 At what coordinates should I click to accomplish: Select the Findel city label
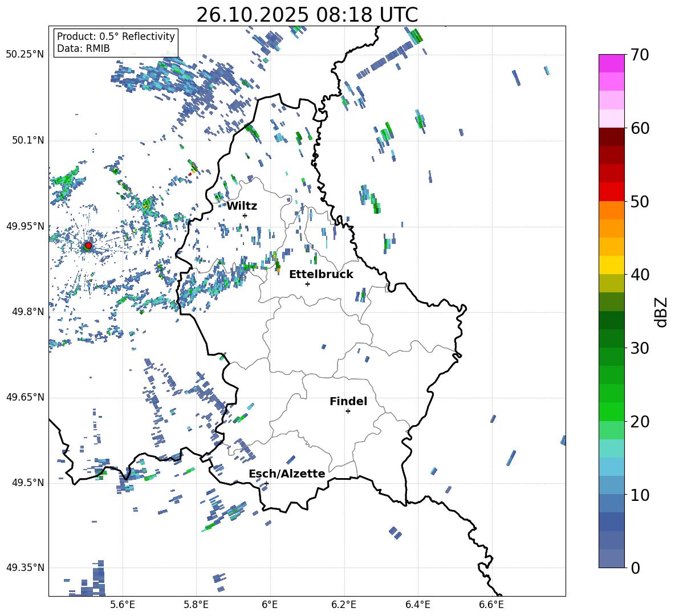[348, 401]
